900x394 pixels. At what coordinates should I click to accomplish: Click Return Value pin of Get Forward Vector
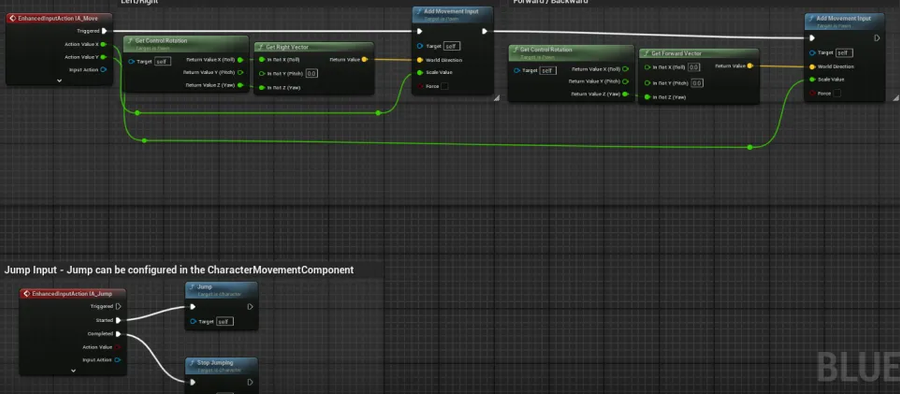pyautogui.click(x=750, y=66)
